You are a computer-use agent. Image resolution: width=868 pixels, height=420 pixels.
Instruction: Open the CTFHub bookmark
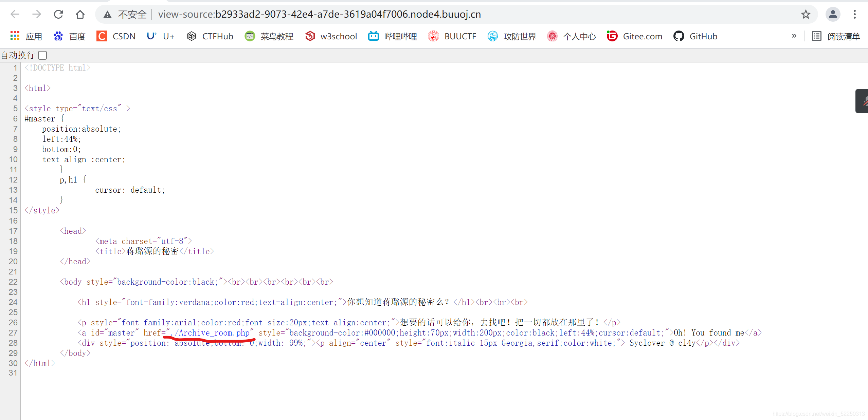pyautogui.click(x=210, y=36)
